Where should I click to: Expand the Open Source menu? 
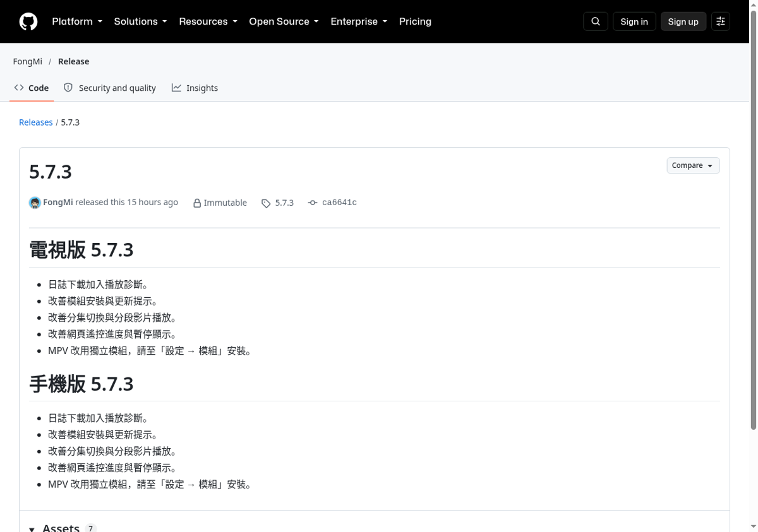pyautogui.click(x=284, y=21)
